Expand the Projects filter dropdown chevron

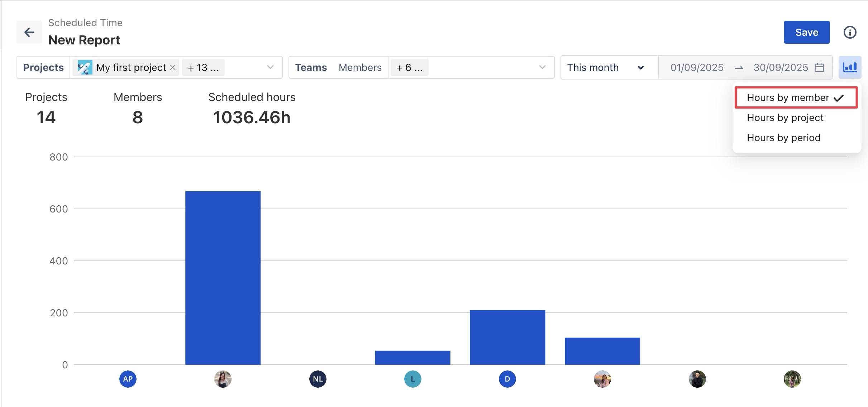[x=270, y=67]
